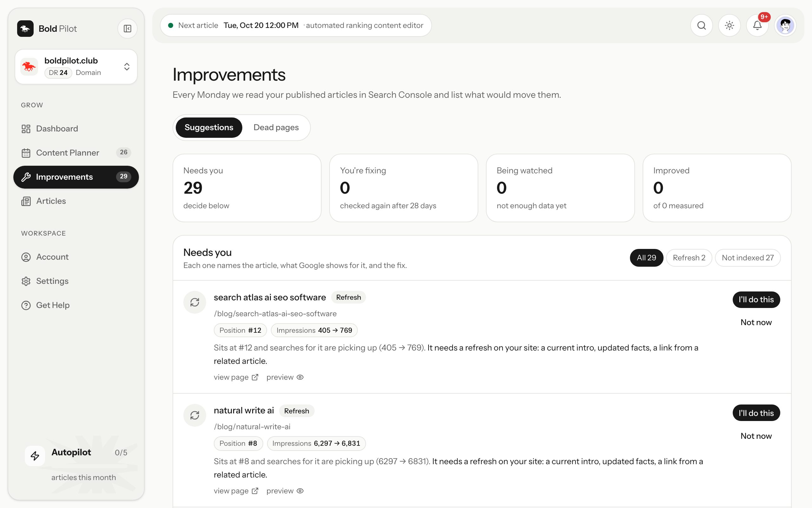Click the /blog/natural-write-ai path
This screenshot has width=812, height=508.
point(252,427)
